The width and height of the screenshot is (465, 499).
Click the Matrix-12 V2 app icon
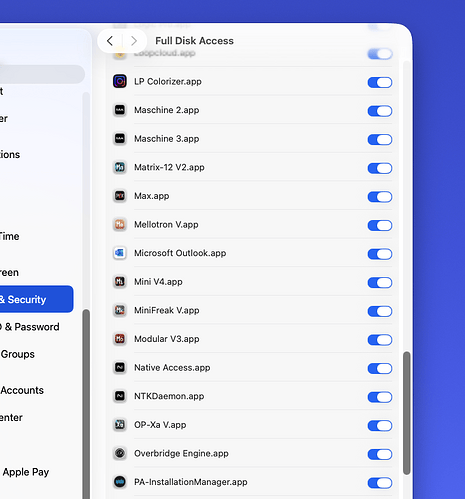[120, 167]
